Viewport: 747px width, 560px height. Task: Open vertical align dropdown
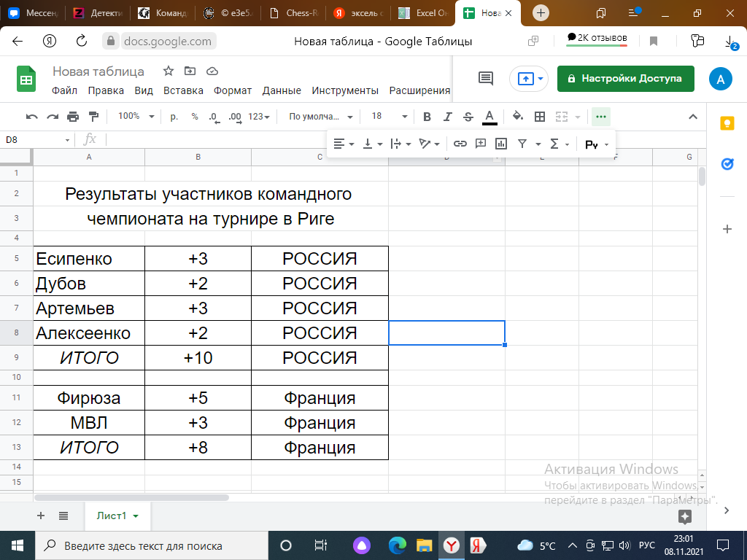pyautogui.click(x=372, y=144)
